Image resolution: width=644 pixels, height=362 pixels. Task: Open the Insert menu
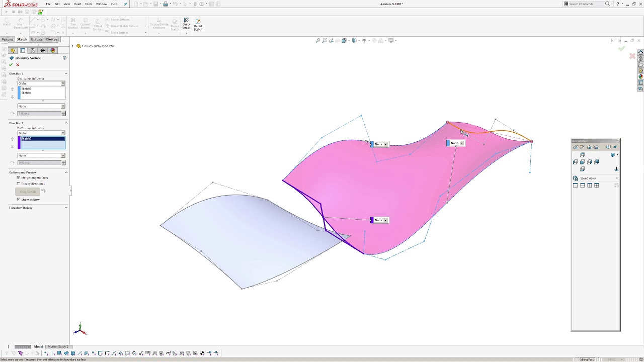pos(77,4)
